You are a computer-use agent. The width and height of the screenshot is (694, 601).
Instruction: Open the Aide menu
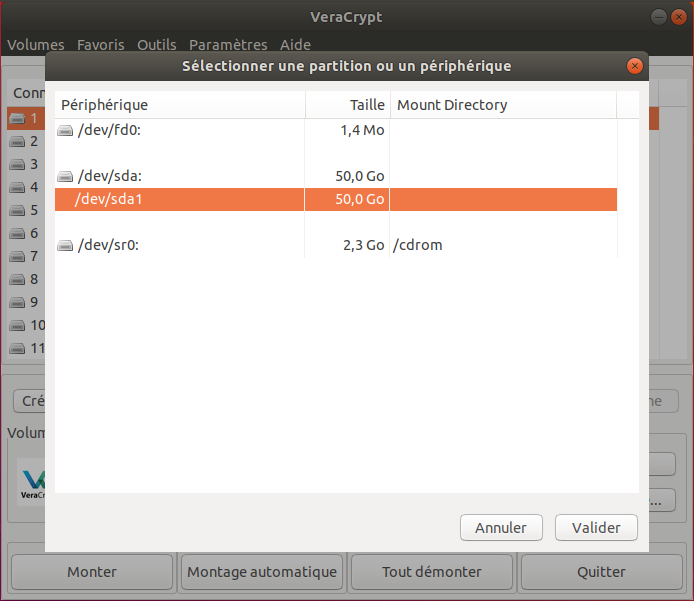295,45
